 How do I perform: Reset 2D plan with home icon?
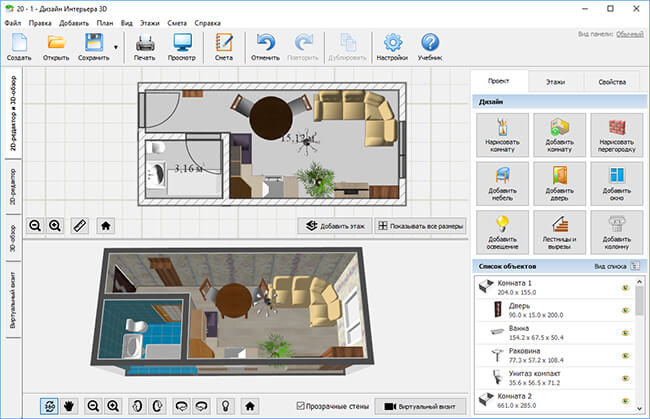[x=106, y=226]
